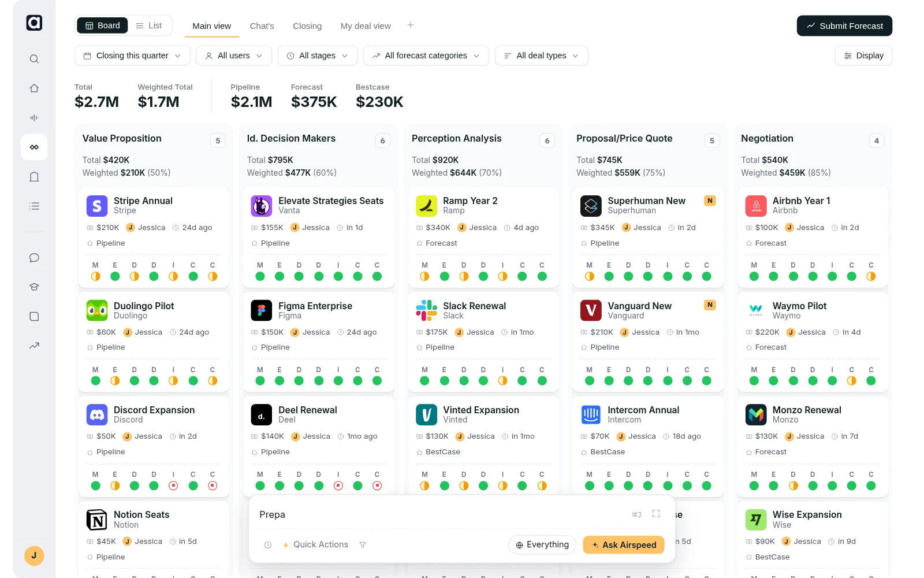Click the Ask Airspeed button
This screenshot has width=924, height=578.
624,544
